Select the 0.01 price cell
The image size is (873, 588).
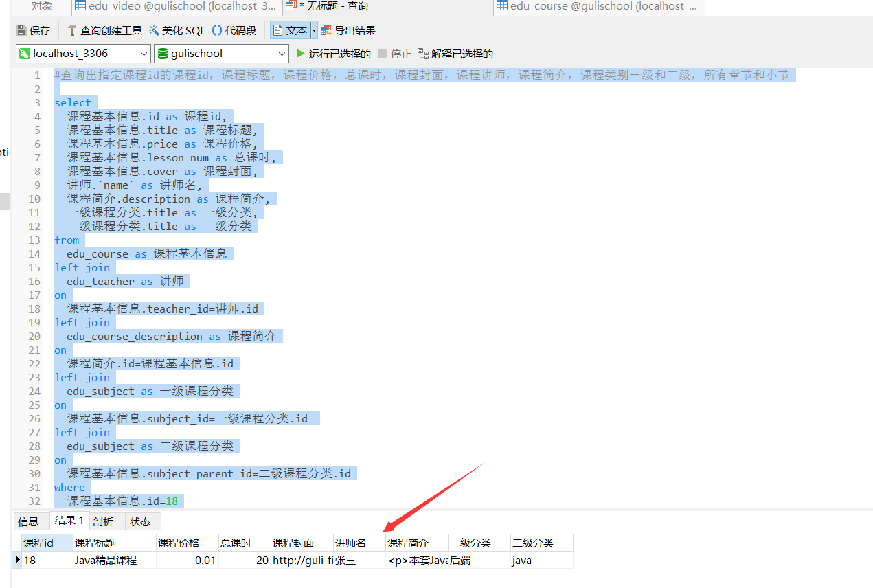point(187,560)
